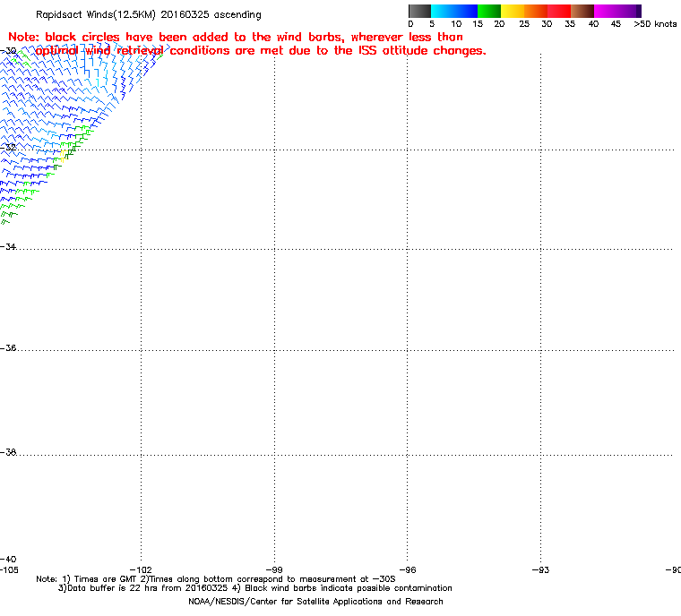Click the gray 0-5 knots color band

click(x=419, y=11)
